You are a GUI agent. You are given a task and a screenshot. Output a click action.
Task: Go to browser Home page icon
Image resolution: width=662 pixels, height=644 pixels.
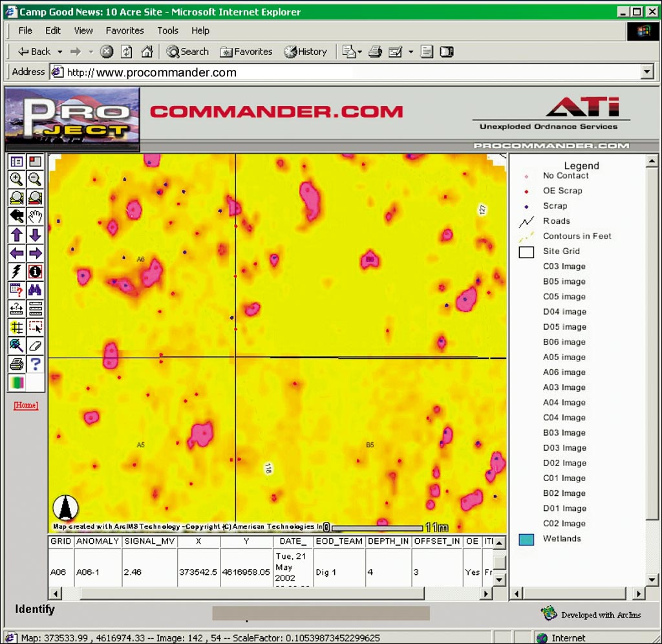(x=147, y=52)
